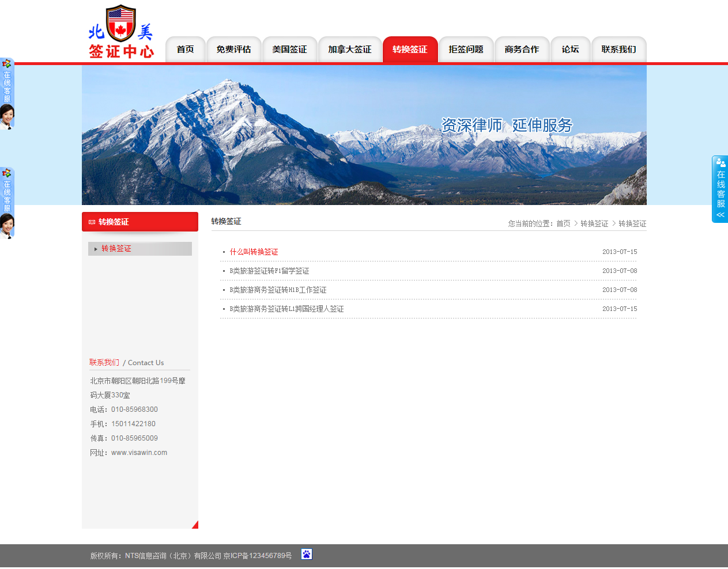
Task: Open the 加拿大签证 tab
Action: pos(350,50)
